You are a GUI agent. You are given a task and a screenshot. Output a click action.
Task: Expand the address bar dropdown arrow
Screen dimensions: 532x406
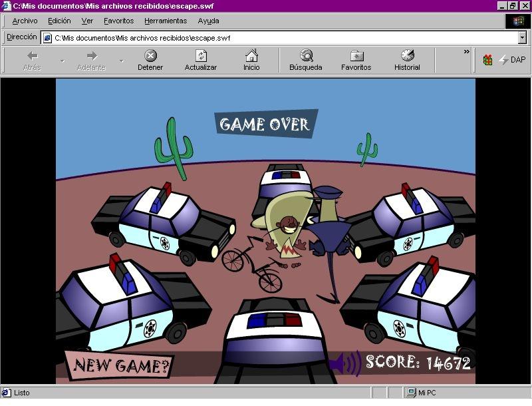(522, 38)
